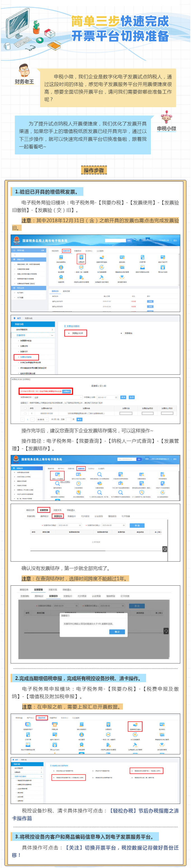Click 纳税人一户式查询 icon in 我要查询 screenshot
192x868 pixels.
tap(57, 475)
